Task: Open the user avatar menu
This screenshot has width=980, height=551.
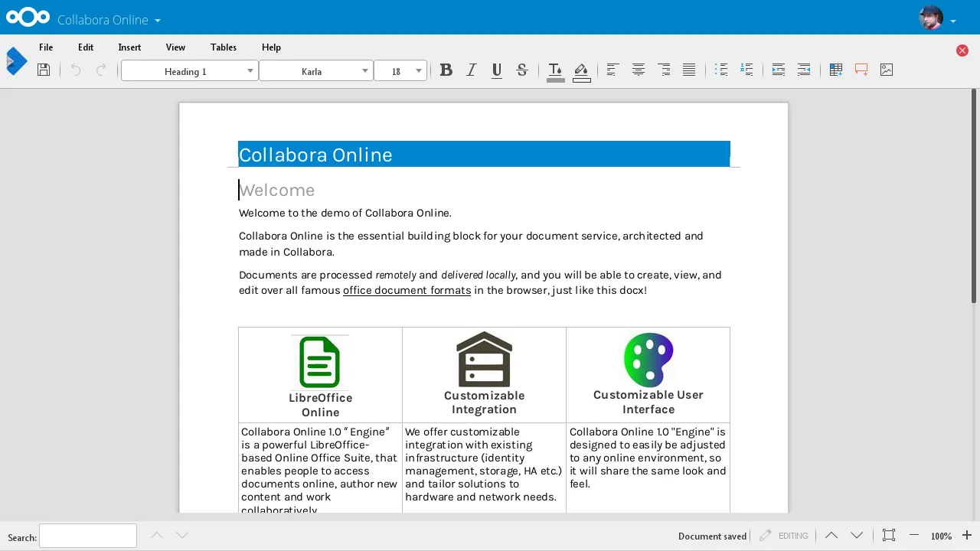Action: tap(931, 18)
